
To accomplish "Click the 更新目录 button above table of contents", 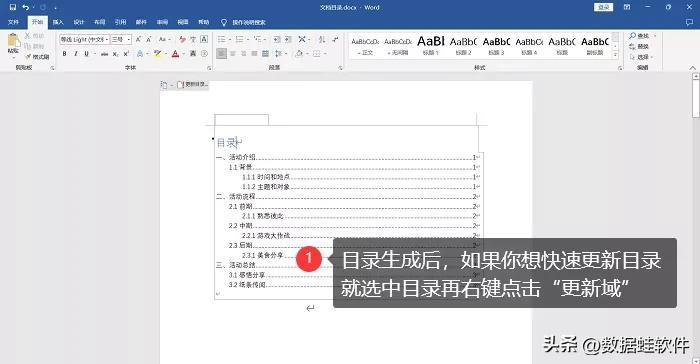I will pyautogui.click(x=193, y=84).
